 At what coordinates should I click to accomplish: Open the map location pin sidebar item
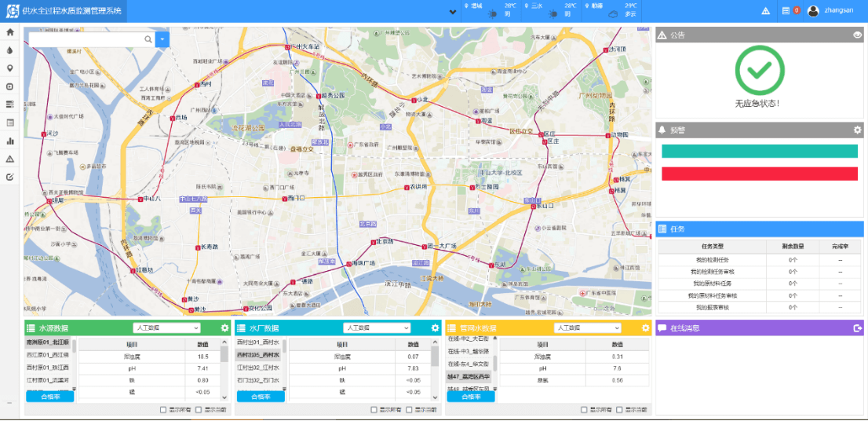point(10,68)
